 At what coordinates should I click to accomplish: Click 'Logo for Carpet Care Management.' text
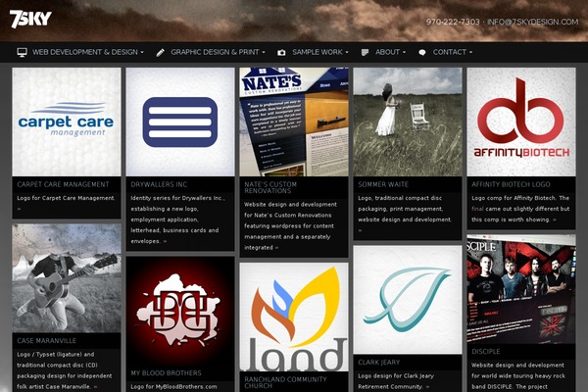point(66,198)
